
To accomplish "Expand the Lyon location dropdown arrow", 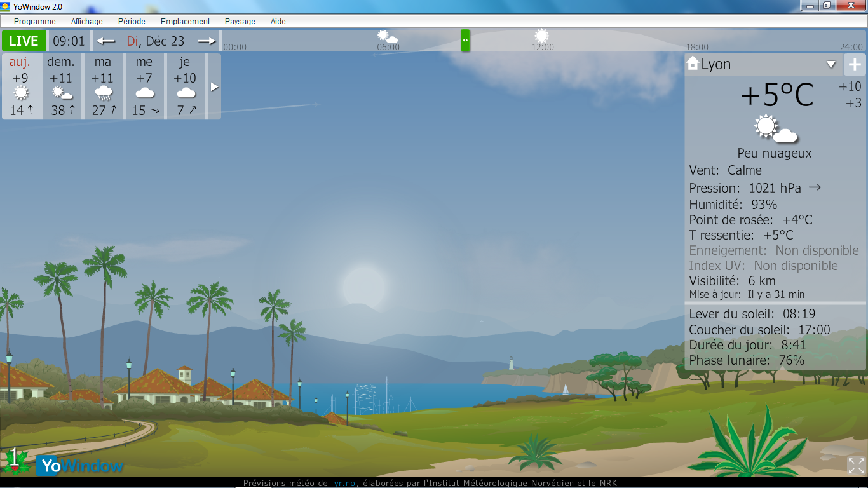I will click(831, 65).
